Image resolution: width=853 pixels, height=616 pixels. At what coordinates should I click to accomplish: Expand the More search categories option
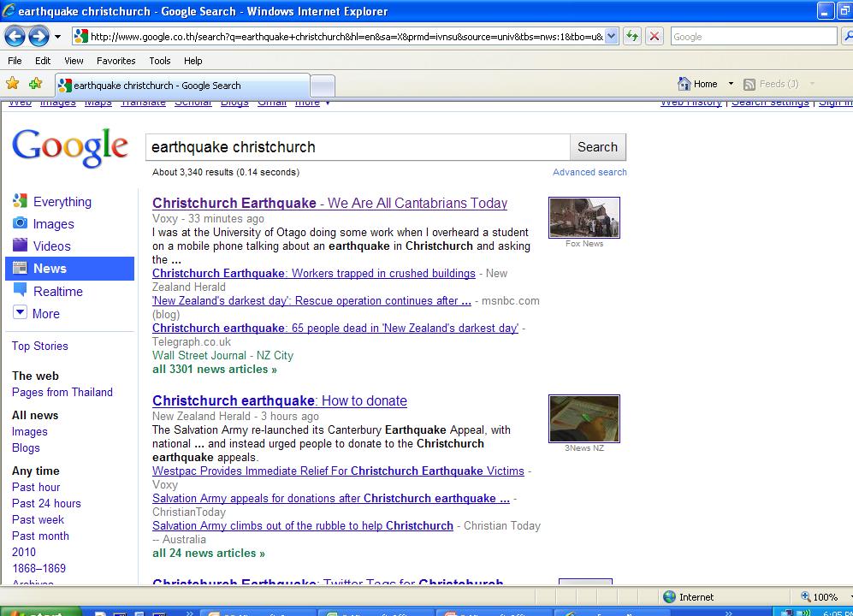(45, 314)
